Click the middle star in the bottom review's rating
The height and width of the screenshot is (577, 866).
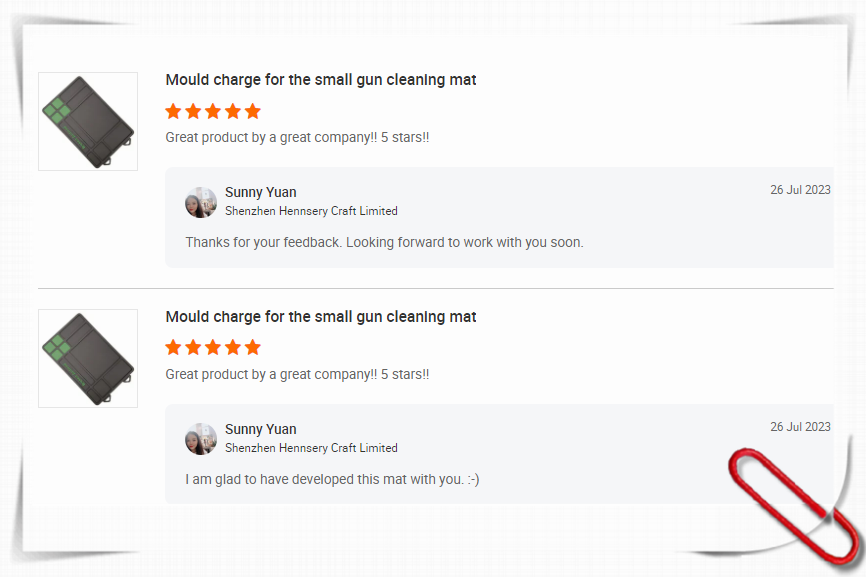(213, 348)
